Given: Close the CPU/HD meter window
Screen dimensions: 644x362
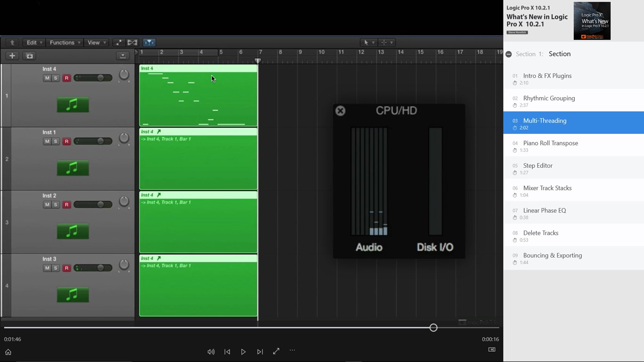Looking at the screenshot, I should pos(340,111).
